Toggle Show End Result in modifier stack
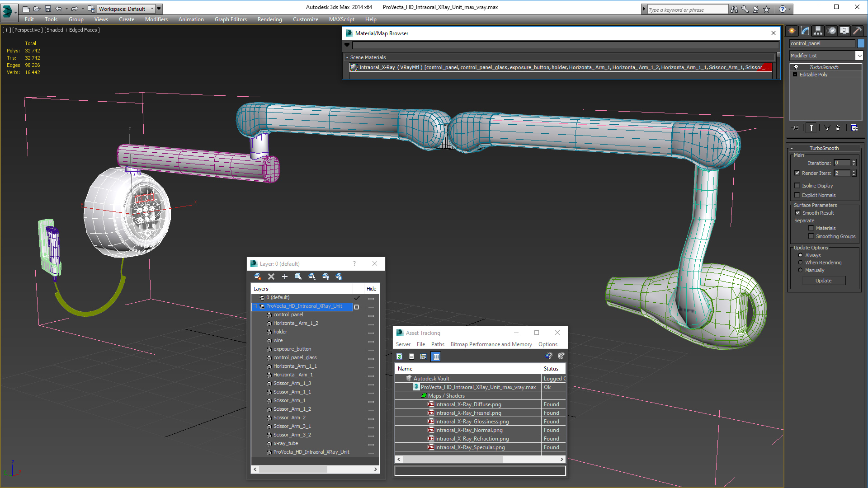868x488 pixels. pos(811,128)
